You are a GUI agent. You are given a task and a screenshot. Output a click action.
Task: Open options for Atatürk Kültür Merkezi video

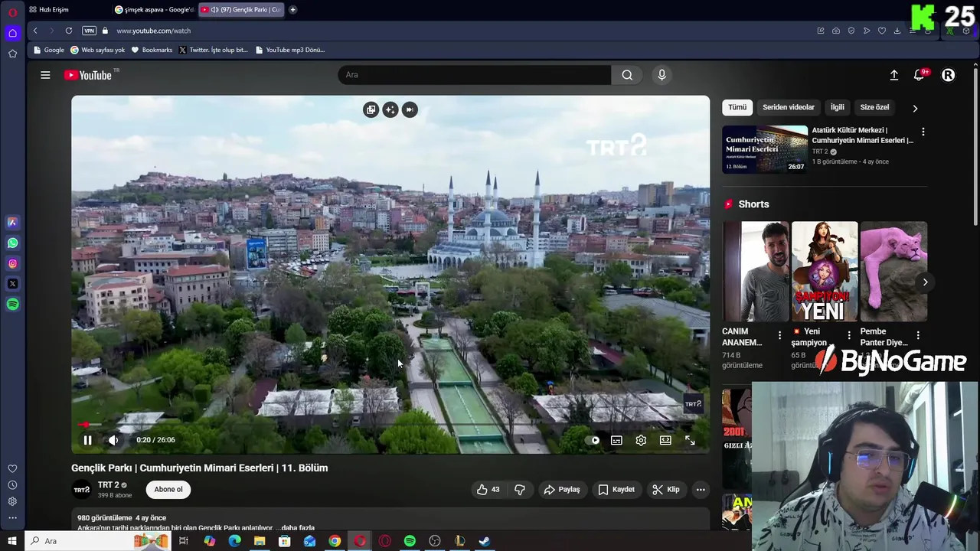[923, 132]
